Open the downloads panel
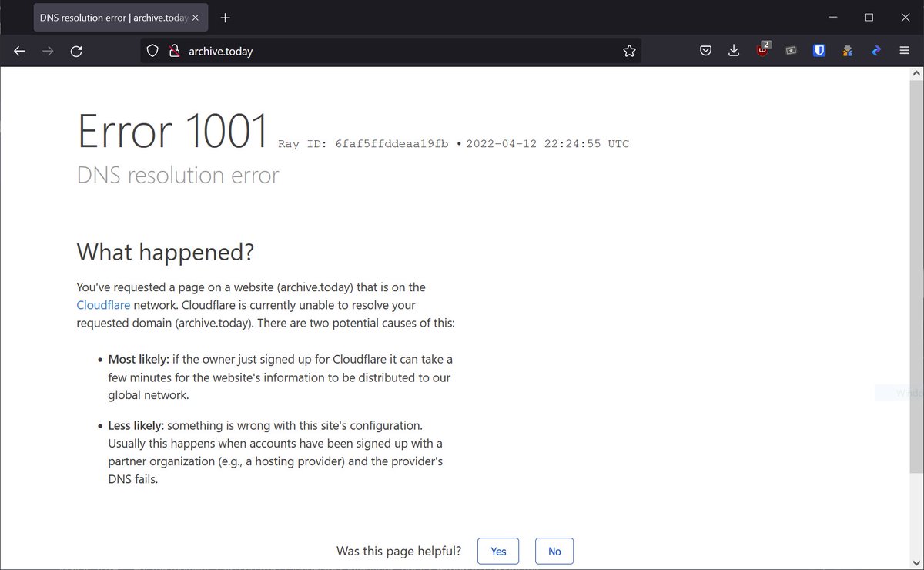This screenshot has height=570, width=924. point(734,51)
